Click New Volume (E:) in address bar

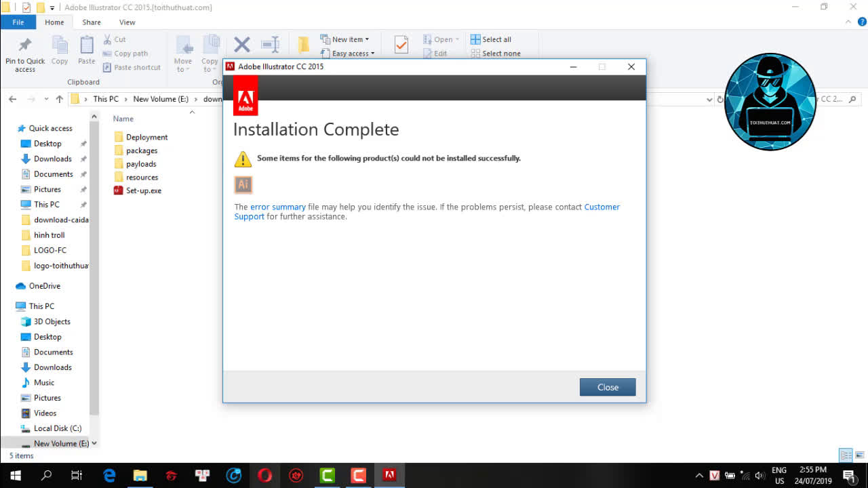[161, 99]
